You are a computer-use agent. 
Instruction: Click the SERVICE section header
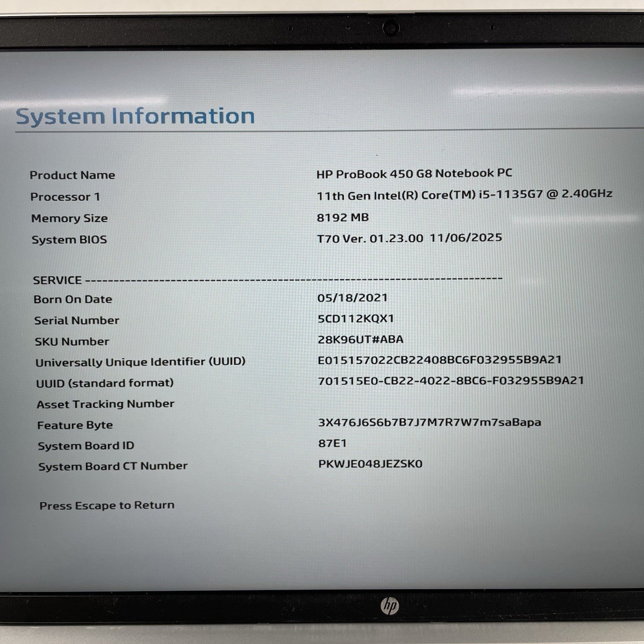click(x=57, y=280)
